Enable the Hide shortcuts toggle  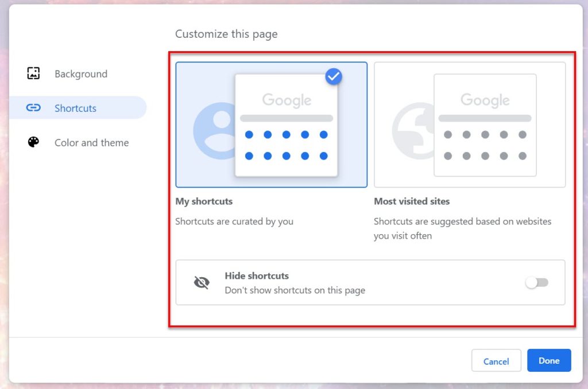pos(536,282)
